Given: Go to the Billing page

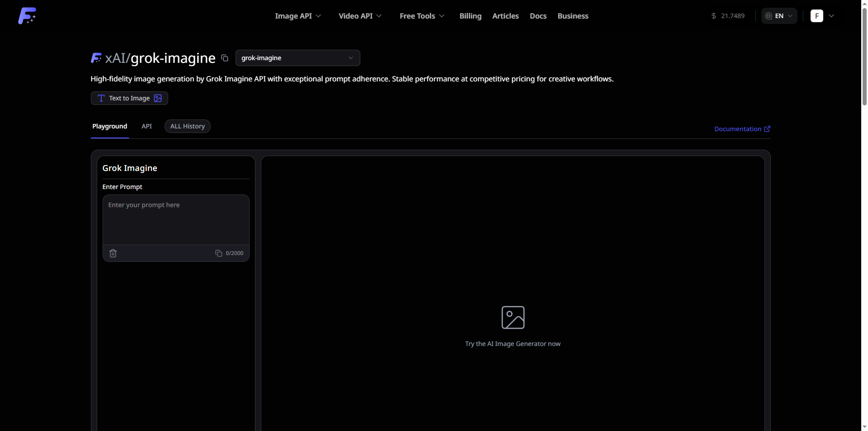Looking at the screenshot, I should tap(471, 16).
